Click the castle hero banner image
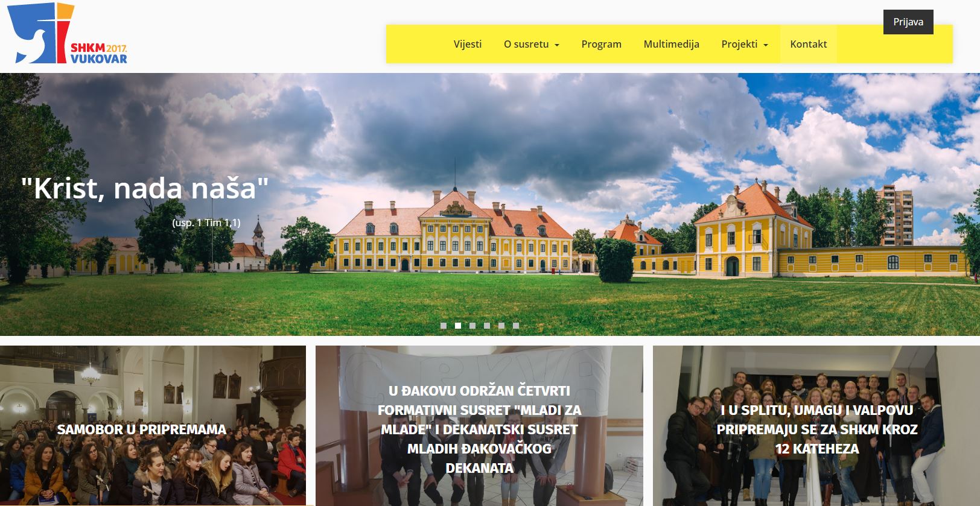The height and width of the screenshot is (506, 980). point(490,204)
